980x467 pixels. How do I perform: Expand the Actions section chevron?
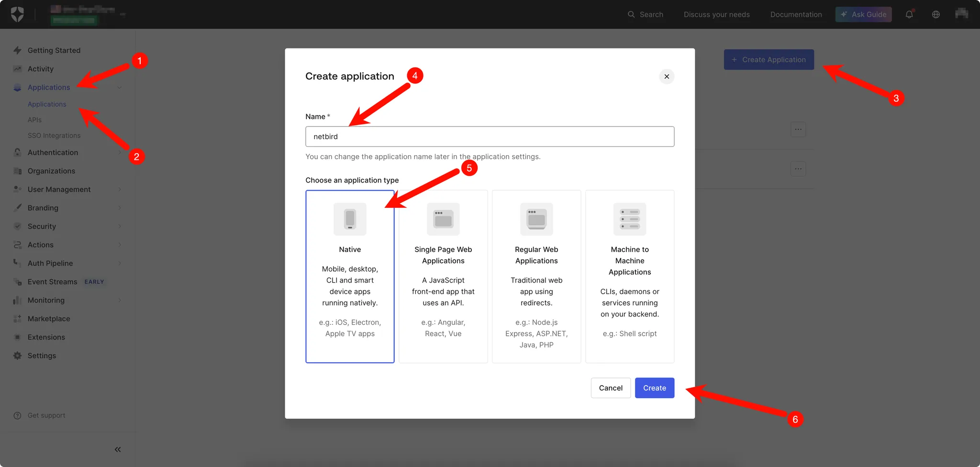[120, 245]
